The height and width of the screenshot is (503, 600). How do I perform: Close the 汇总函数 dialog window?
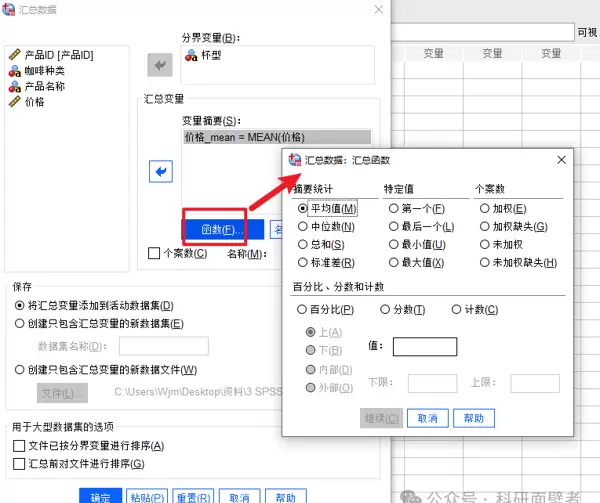pyautogui.click(x=561, y=159)
